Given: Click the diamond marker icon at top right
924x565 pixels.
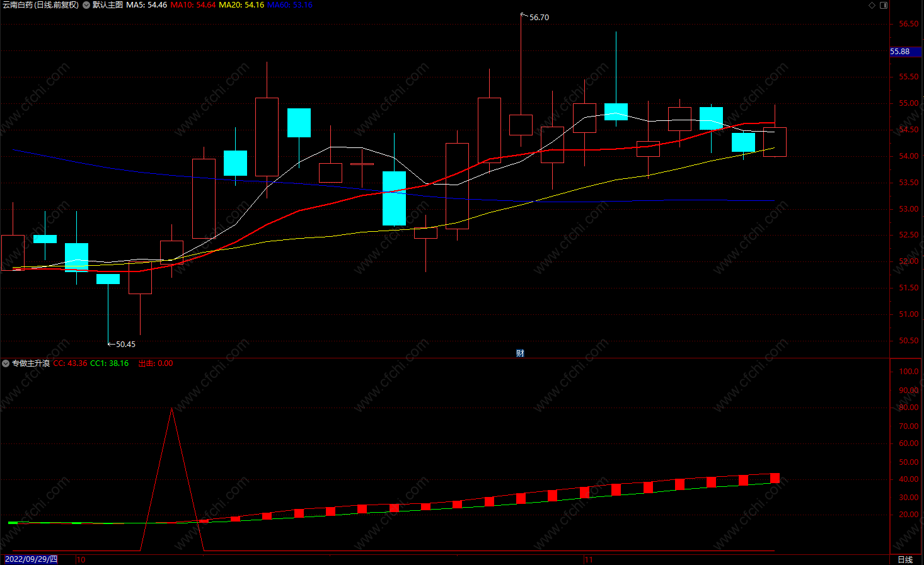Looking at the screenshot, I should [x=872, y=5].
